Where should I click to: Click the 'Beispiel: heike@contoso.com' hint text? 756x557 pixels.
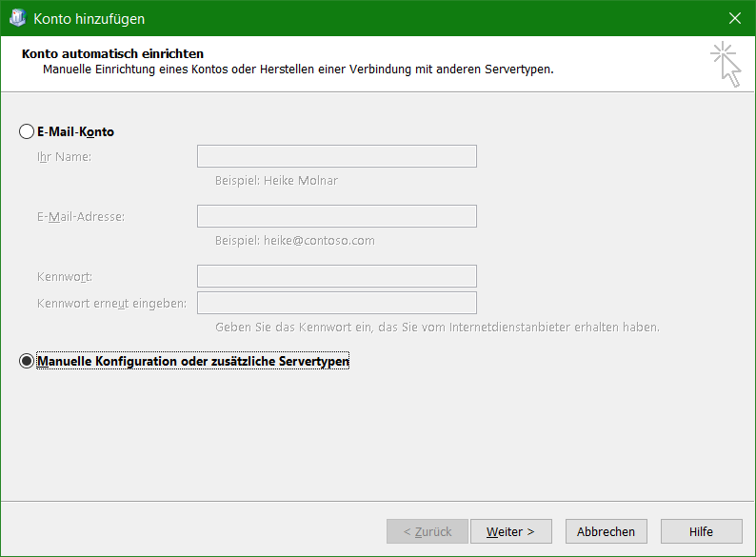[294, 240]
